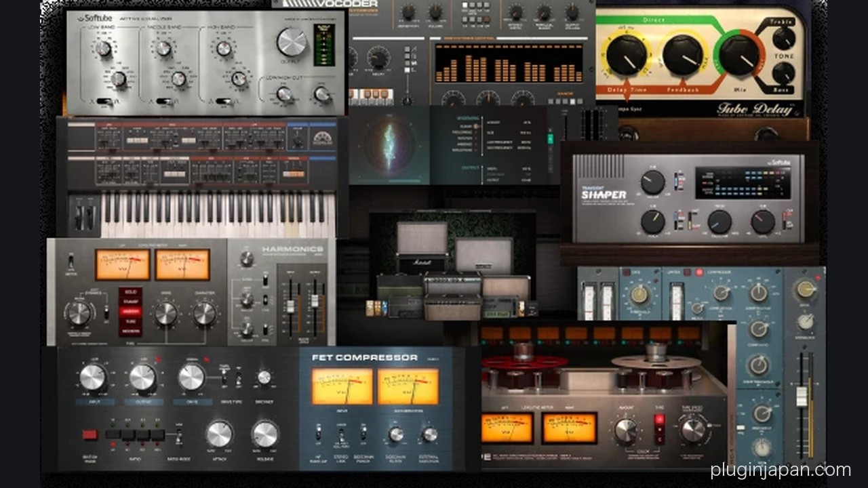Select the TUBE mode button on Harmonics

130,321
